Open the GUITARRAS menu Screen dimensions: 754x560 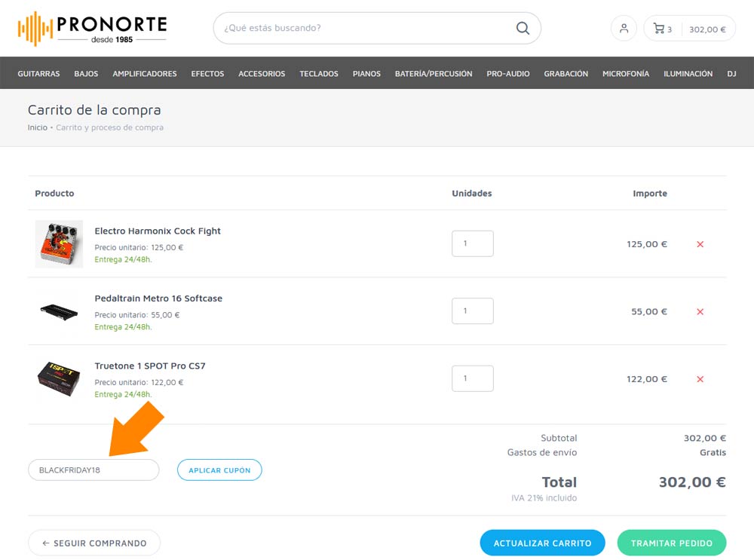[x=39, y=74]
